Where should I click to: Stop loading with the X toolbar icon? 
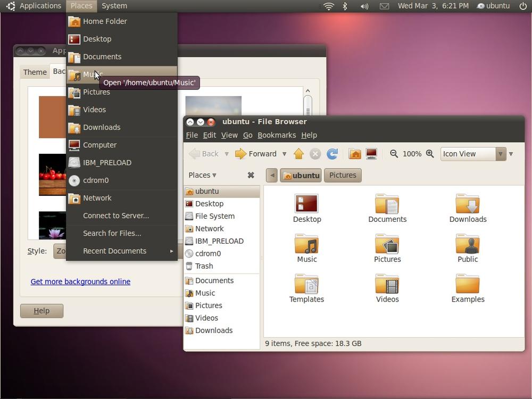coord(315,154)
